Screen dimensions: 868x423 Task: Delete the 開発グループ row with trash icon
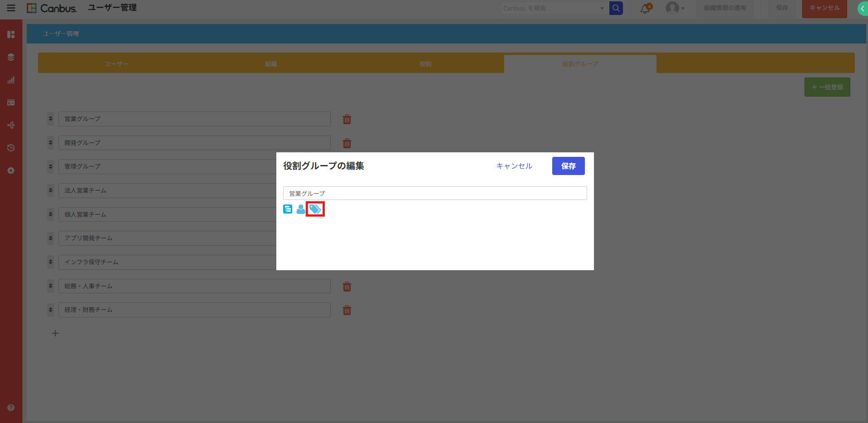347,143
